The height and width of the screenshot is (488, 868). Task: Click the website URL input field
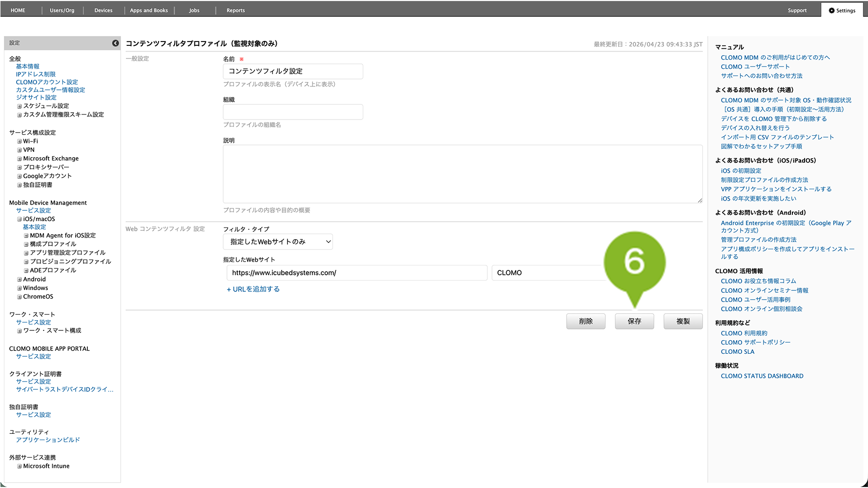[356, 273]
